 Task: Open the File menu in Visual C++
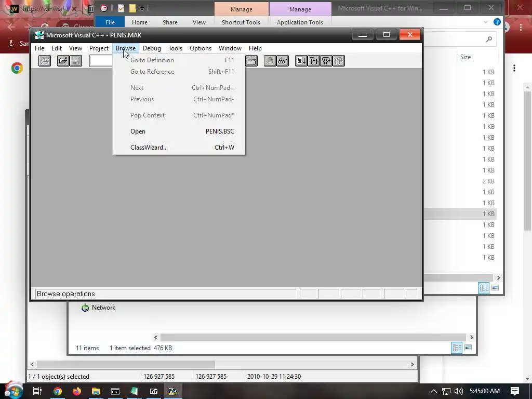[x=39, y=48]
